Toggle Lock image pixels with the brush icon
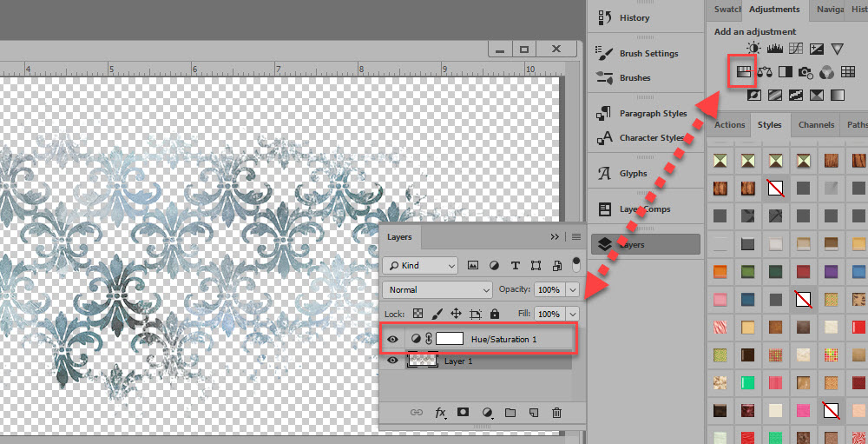Image resolution: width=868 pixels, height=444 pixels. pos(437,314)
